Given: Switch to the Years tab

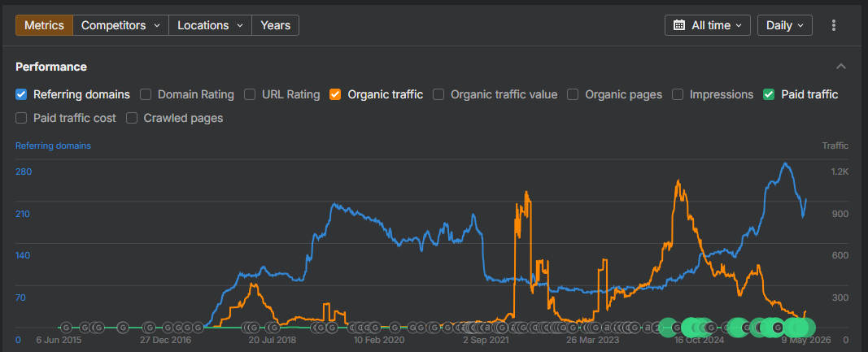Looking at the screenshot, I should (x=275, y=25).
